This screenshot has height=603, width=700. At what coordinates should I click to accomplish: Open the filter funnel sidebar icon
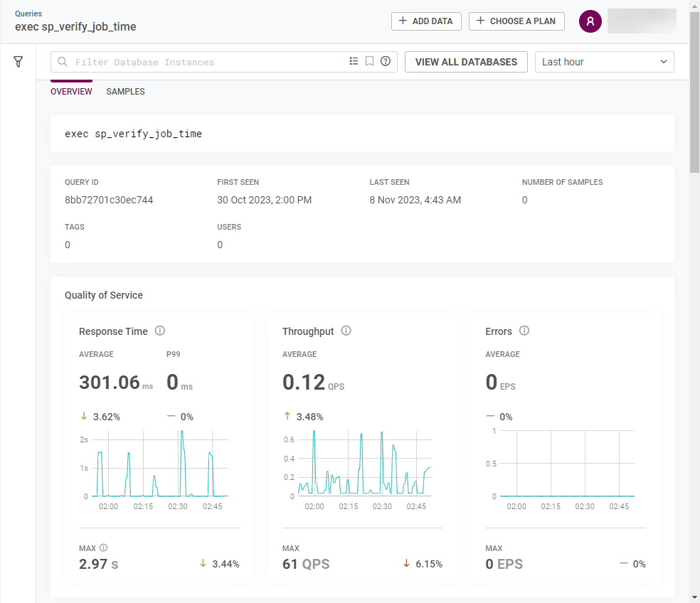18,62
